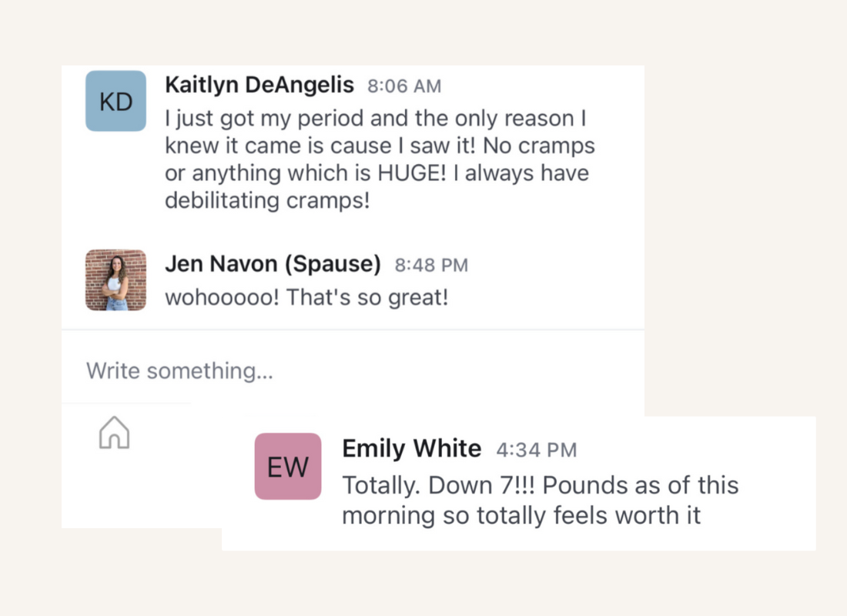Open Kaitlyn DeAngelis's KD avatar
The height and width of the screenshot is (616, 847).
[x=115, y=101]
